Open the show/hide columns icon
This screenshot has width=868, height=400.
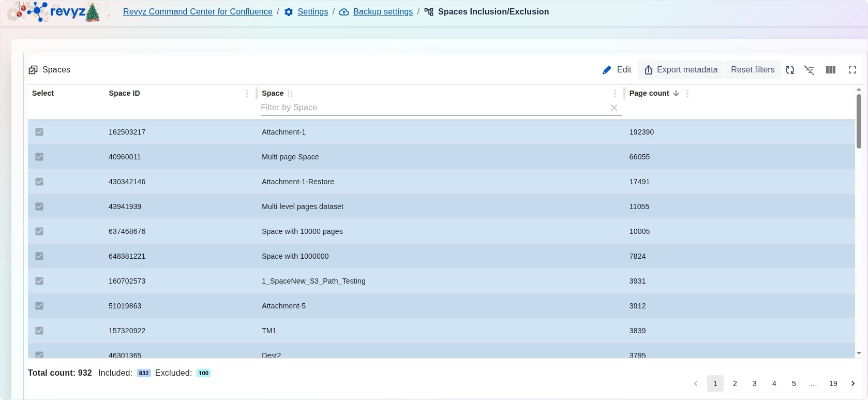point(831,70)
